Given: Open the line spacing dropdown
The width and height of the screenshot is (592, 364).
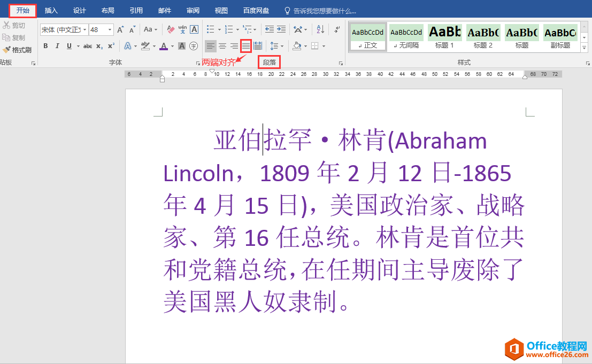Looking at the screenshot, I should tap(276, 46).
